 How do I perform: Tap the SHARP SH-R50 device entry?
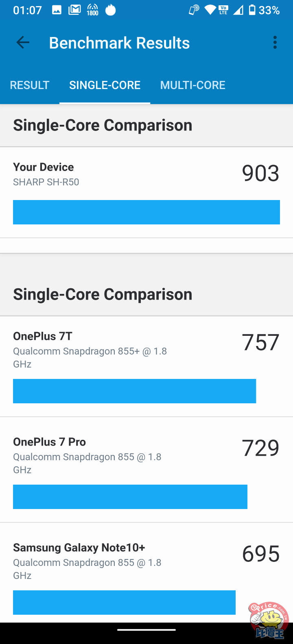(146, 192)
